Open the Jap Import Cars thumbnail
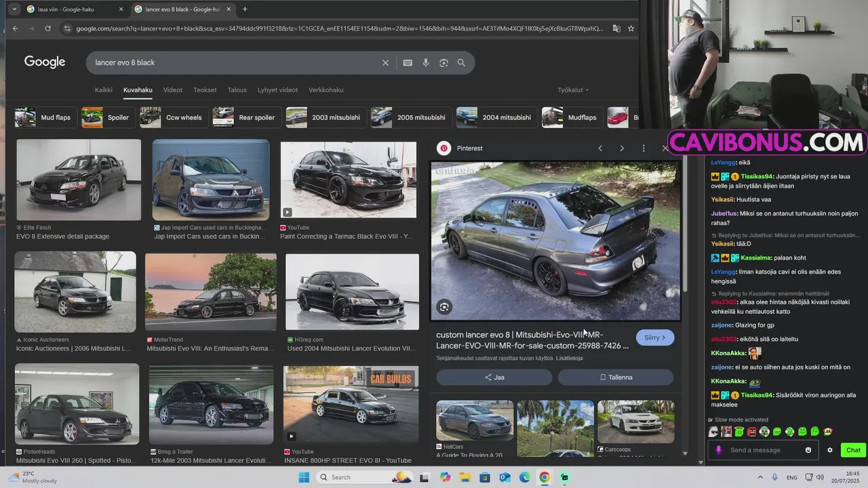Image resolution: width=868 pixels, height=488 pixels. [211, 180]
